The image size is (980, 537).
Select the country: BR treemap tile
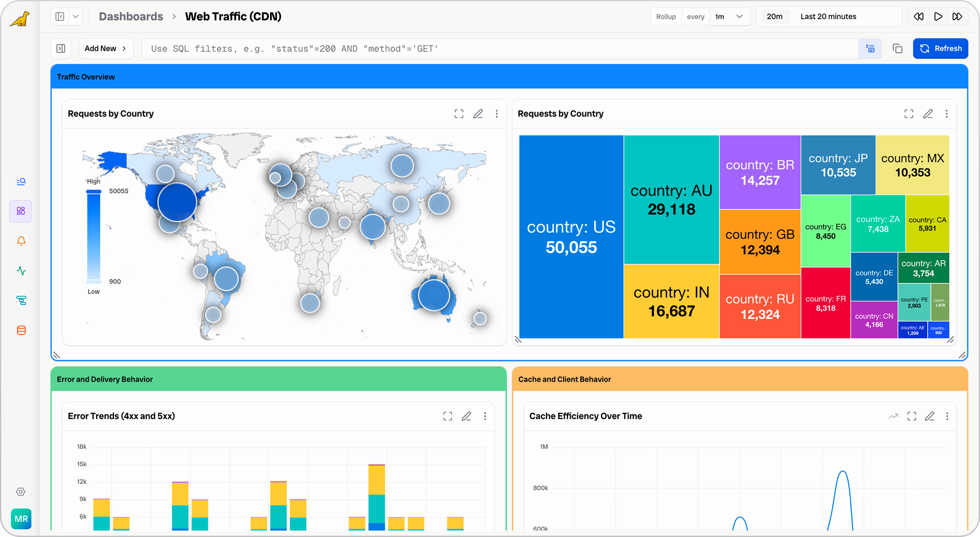pos(760,172)
